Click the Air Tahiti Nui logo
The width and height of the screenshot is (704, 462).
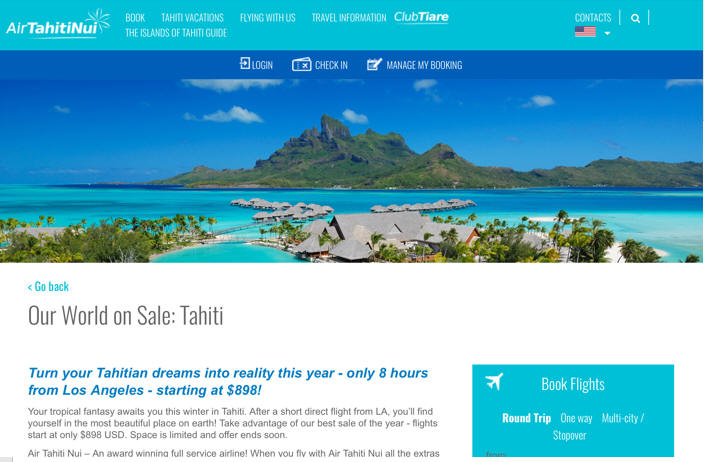click(x=58, y=24)
